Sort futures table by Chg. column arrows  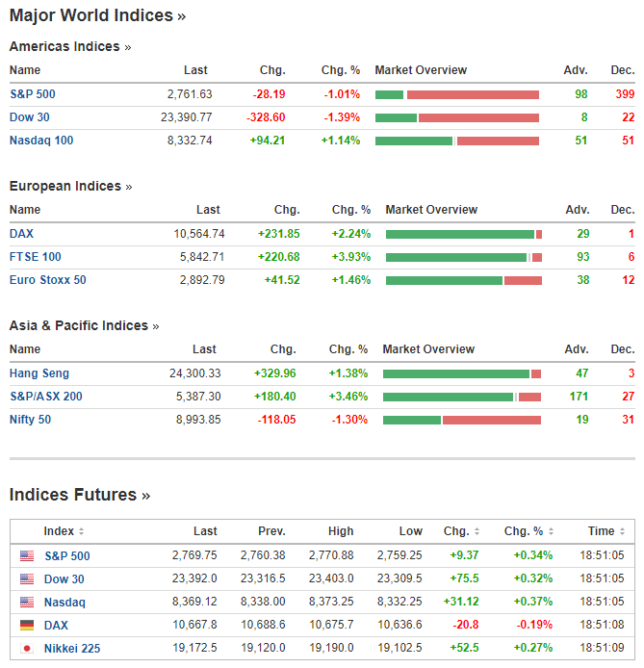[x=477, y=531]
